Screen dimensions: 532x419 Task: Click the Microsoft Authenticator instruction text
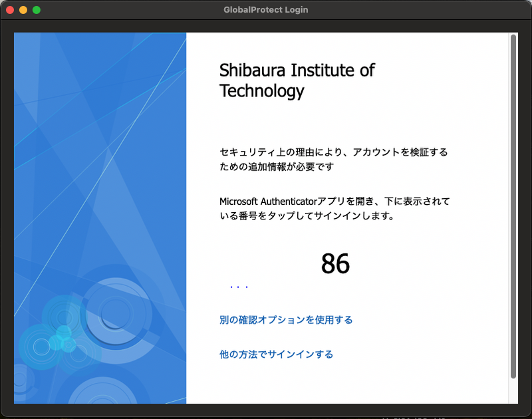tap(334, 208)
